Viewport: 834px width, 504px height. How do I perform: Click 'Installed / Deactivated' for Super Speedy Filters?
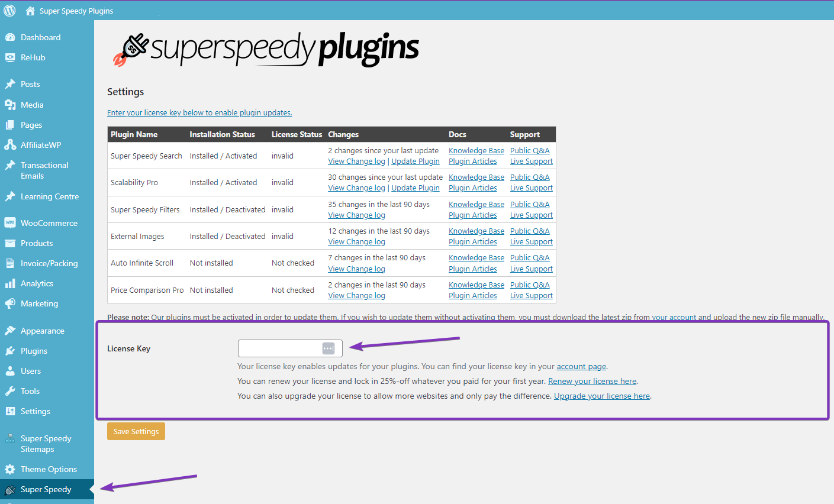click(227, 209)
